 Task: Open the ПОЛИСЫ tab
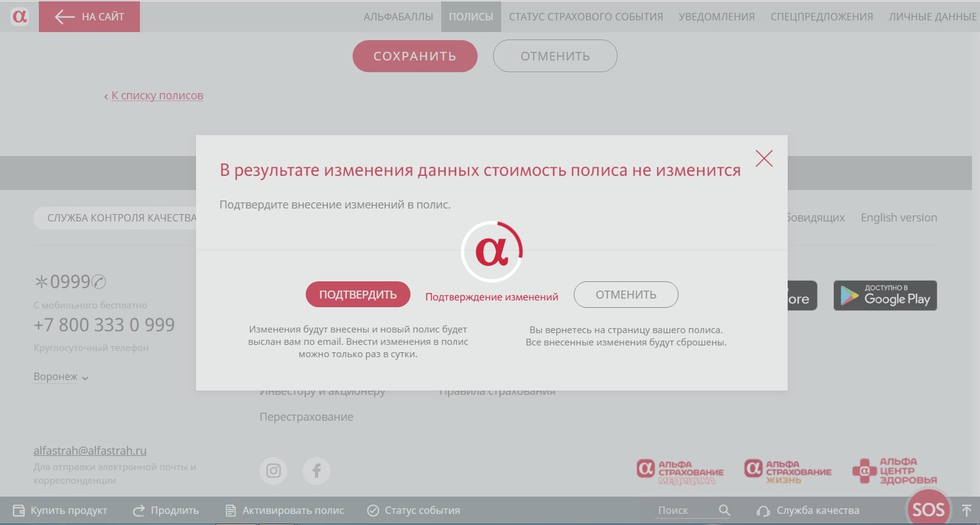pos(471,17)
